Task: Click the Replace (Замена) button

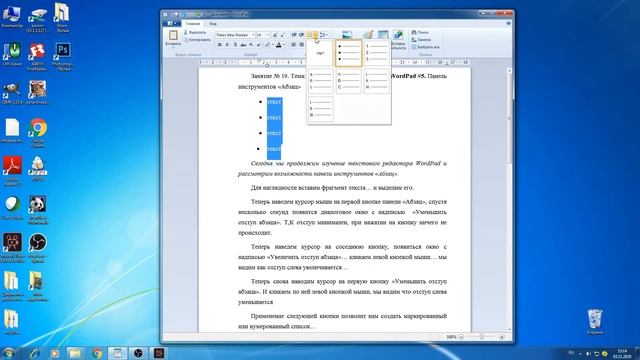Action: pos(421,40)
